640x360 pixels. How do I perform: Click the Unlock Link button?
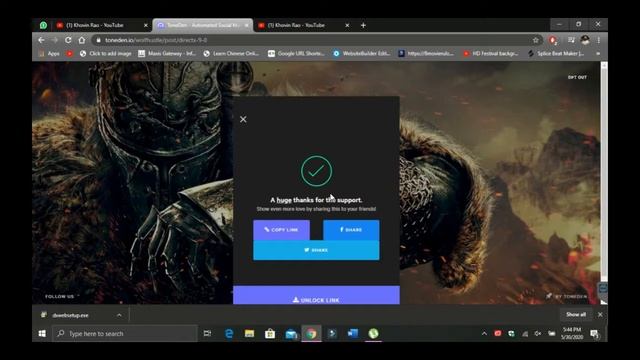coord(316,296)
